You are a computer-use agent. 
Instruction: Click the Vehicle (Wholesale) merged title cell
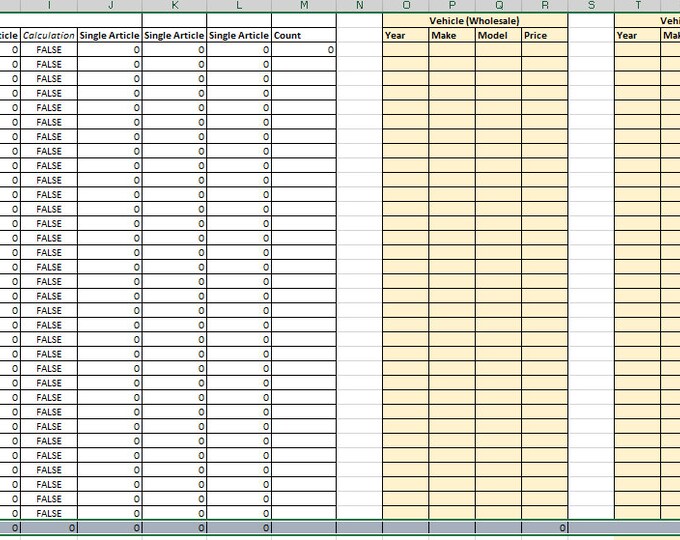coord(475,21)
